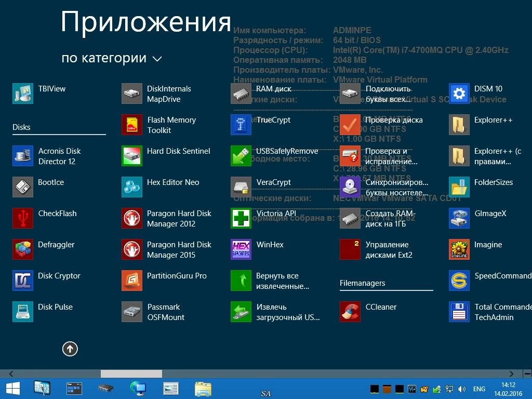
Task: Click the taskbar network globe icon
Action: pos(138,389)
